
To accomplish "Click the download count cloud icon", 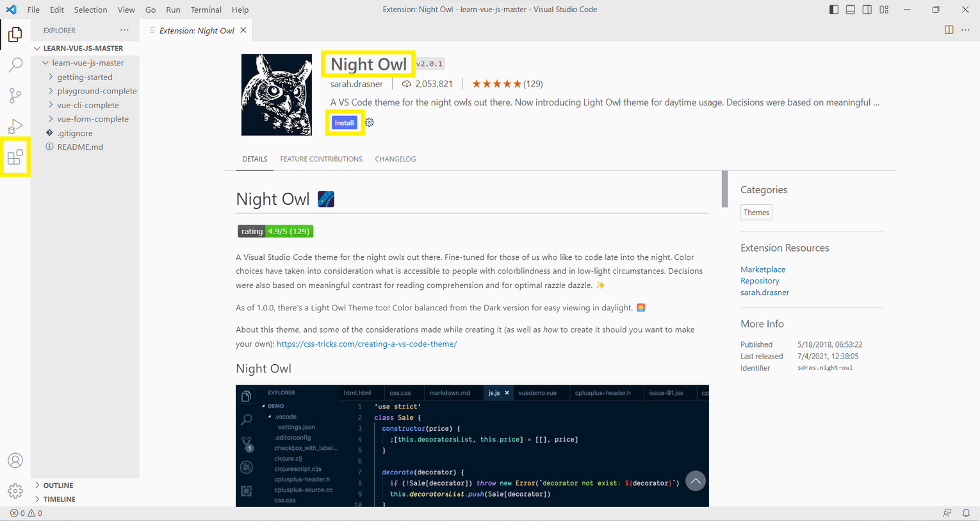I will (x=406, y=84).
